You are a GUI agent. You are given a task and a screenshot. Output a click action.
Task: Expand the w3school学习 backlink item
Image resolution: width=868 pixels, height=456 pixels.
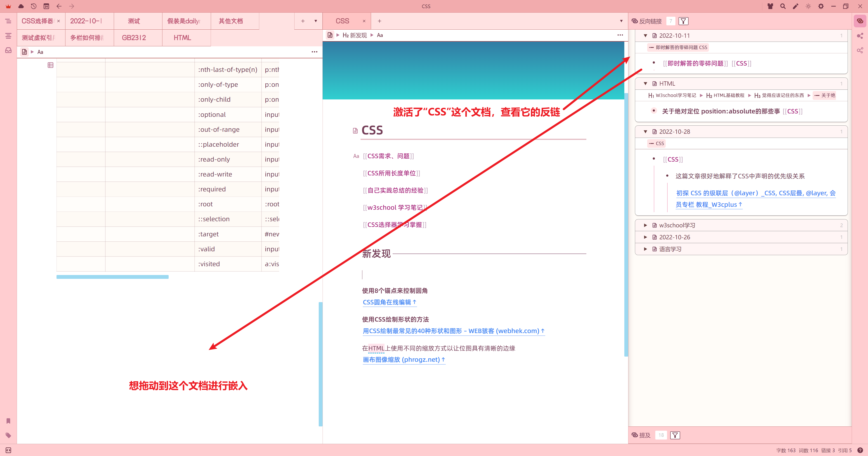(645, 225)
